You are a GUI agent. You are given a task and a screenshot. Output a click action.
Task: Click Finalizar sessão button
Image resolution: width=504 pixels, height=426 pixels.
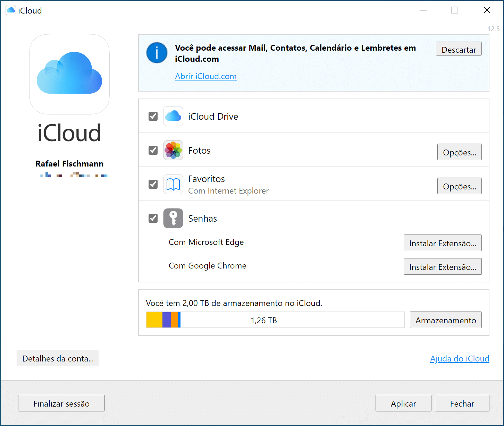61,403
